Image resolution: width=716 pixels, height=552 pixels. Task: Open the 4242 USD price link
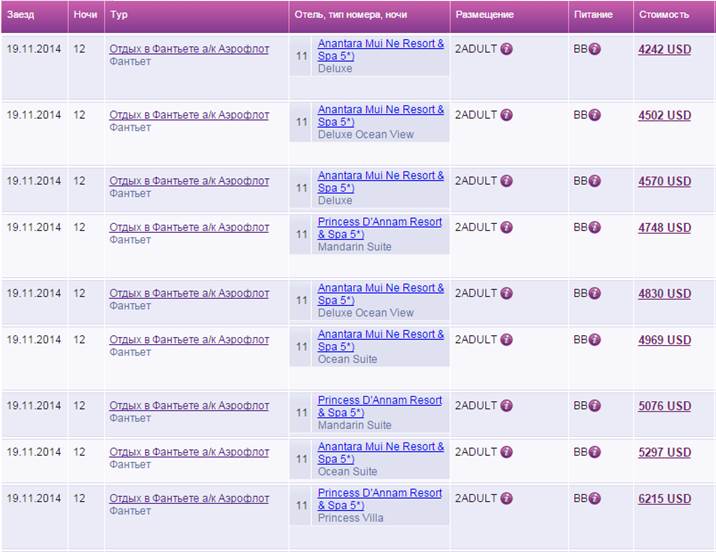tap(664, 49)
